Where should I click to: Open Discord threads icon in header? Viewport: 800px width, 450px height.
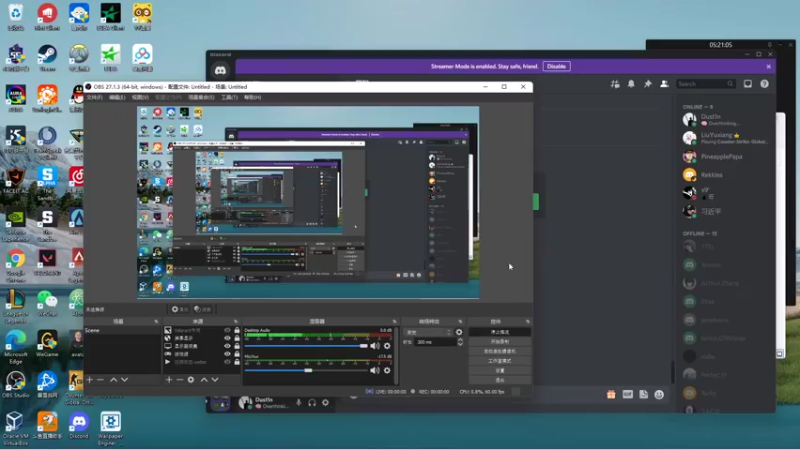[x=615, y=84]
